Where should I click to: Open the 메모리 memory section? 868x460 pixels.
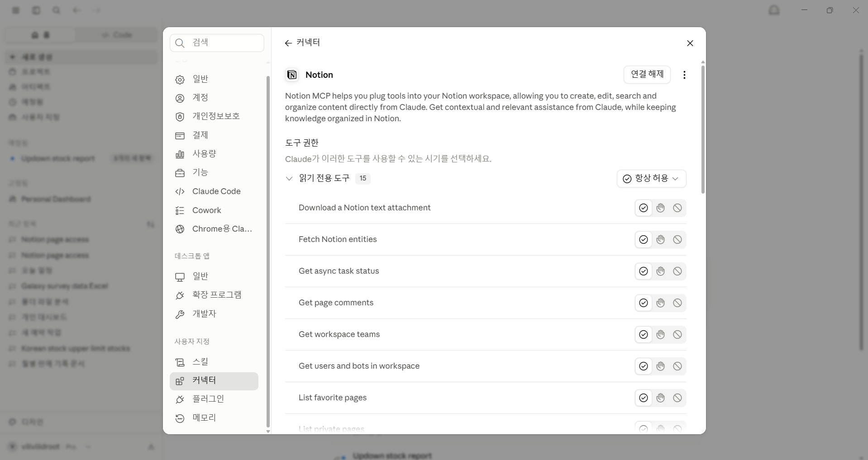(x=214, y=418)
